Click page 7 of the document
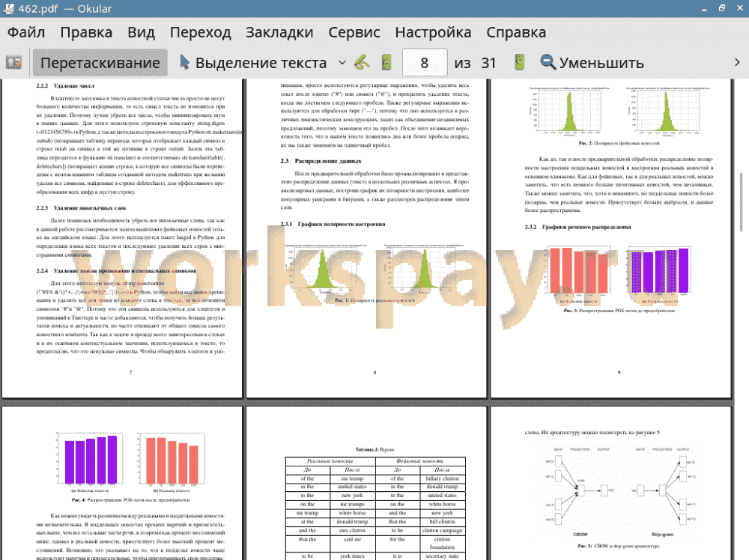 [x=122, y=238]
